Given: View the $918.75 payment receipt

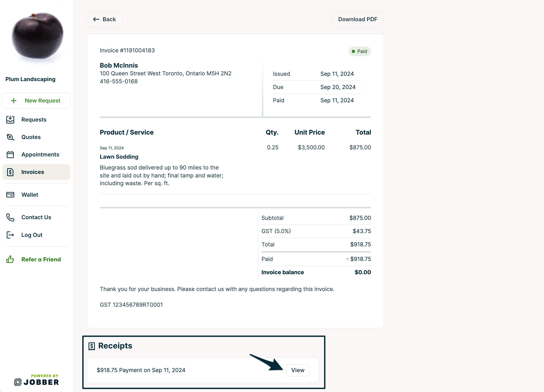Looking at the screenshot, I should point(298,370).
